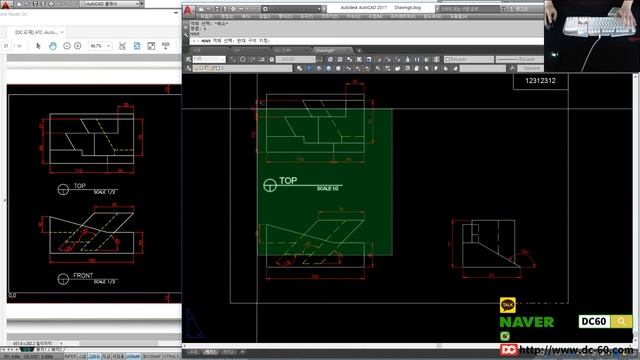Screen dimensions: 640x360
Task: Click the 12312312 text in the title block
Action: (x=540, y=81)
